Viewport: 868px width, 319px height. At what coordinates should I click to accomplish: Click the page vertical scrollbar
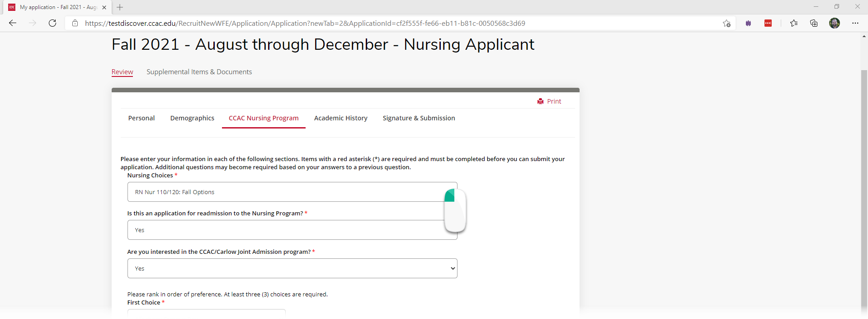pyautogui.click(x=864, y=190)
